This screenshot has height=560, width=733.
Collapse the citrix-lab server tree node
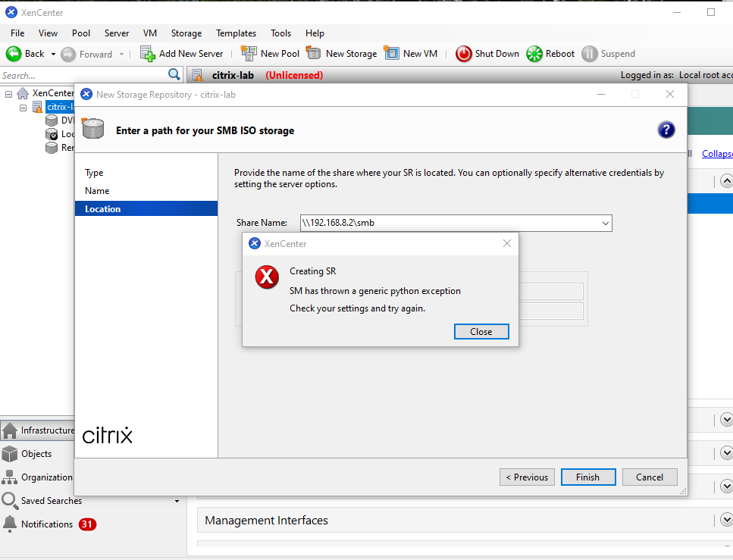pyautogui.click(x=23, y=108)
